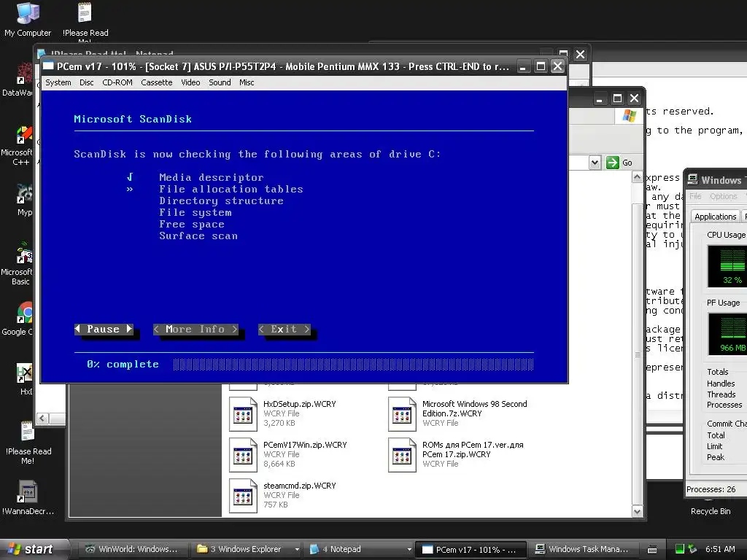
Task: Open the Google Chrome desktop shortcut
Action: click(x=24, y=318)
